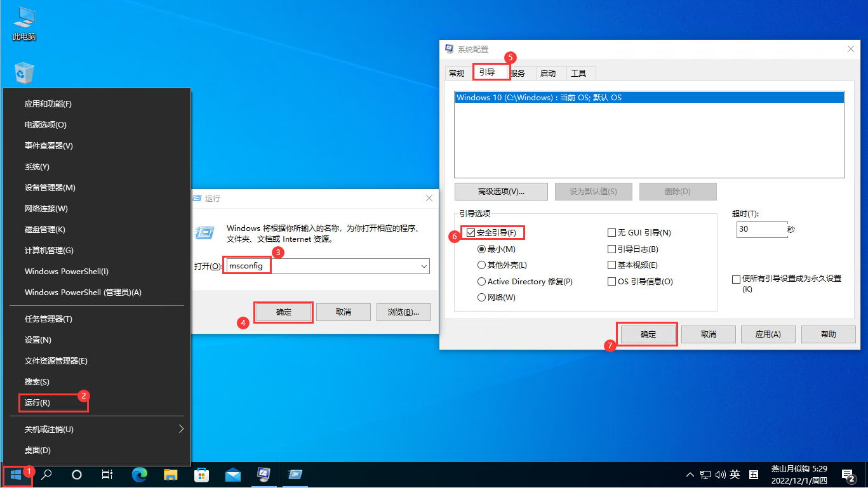The image size is (868, 488).
Task: Open 网络连接(W) menu item
Action: [x=97, y=209]
